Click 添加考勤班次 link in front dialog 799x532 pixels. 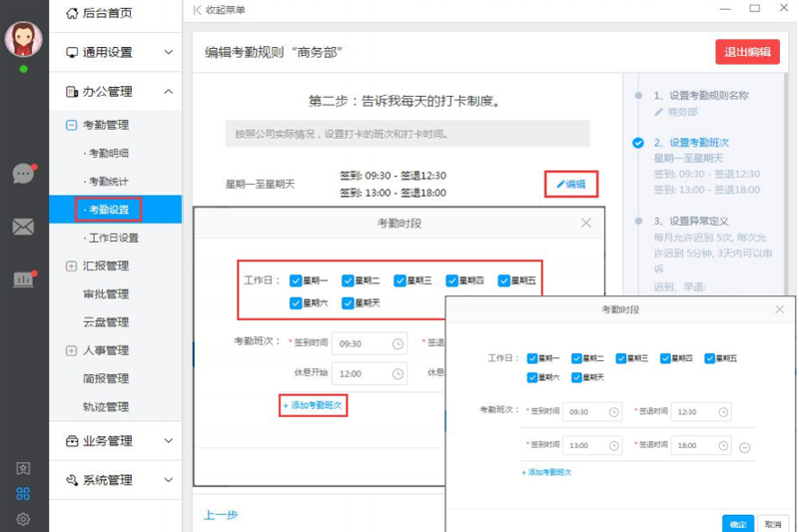tap(546, 472)
